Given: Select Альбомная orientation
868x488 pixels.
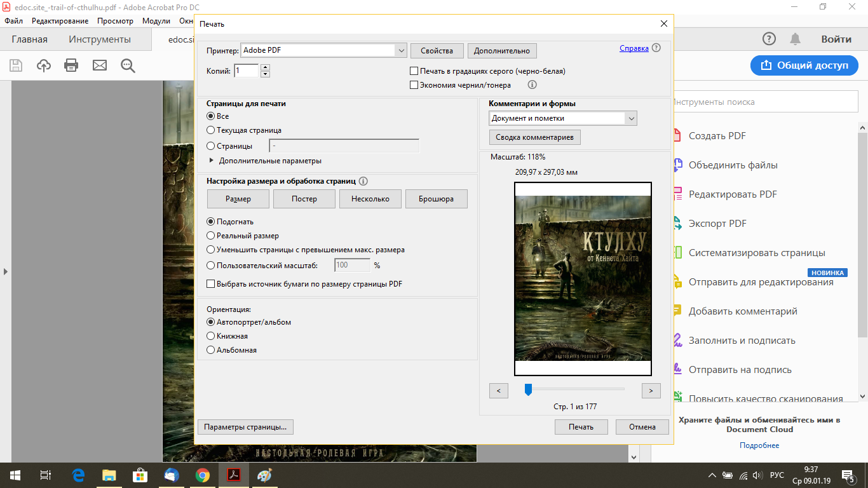Looking at the screenshot, I should pos(211,350).
